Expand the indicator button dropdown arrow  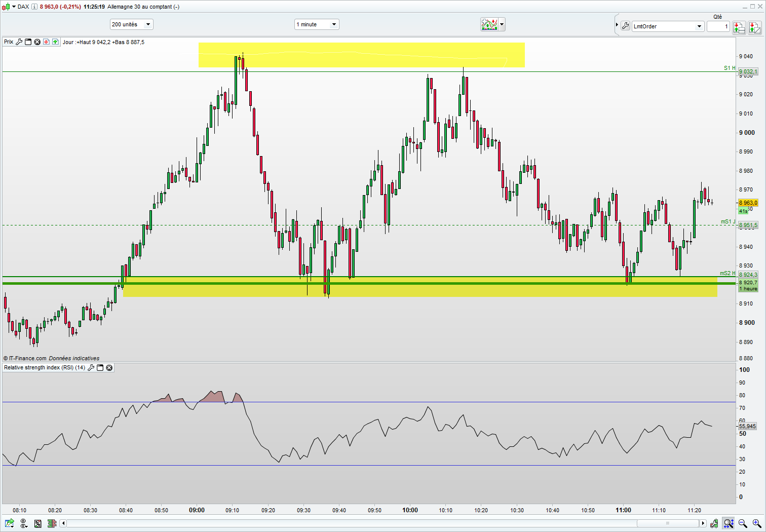coord(502,24)
